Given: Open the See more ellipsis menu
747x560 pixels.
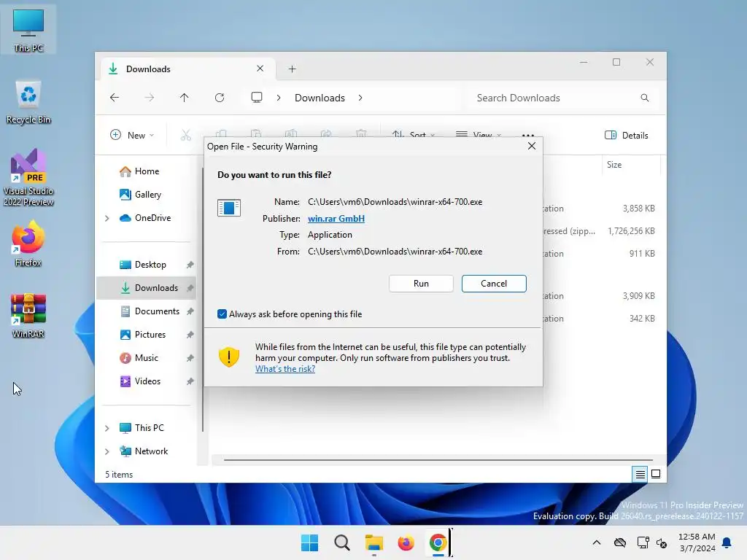Looking at the screenshot, I should [x=528, y=135].
